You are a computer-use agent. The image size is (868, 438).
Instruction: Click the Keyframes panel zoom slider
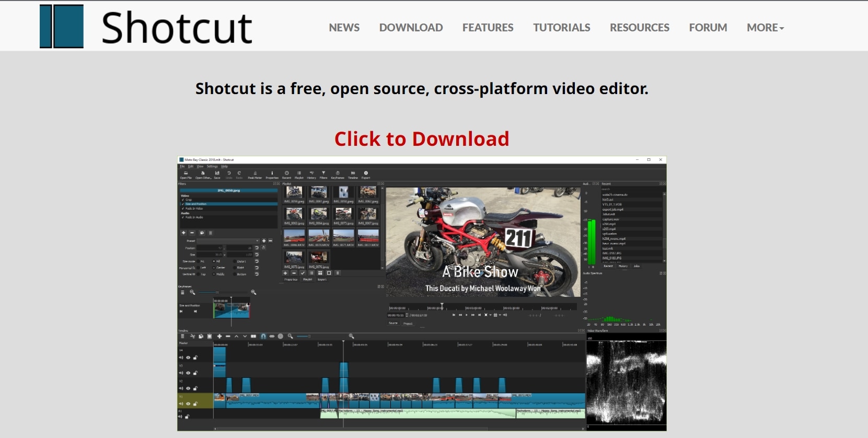click(x=223, y=292)
